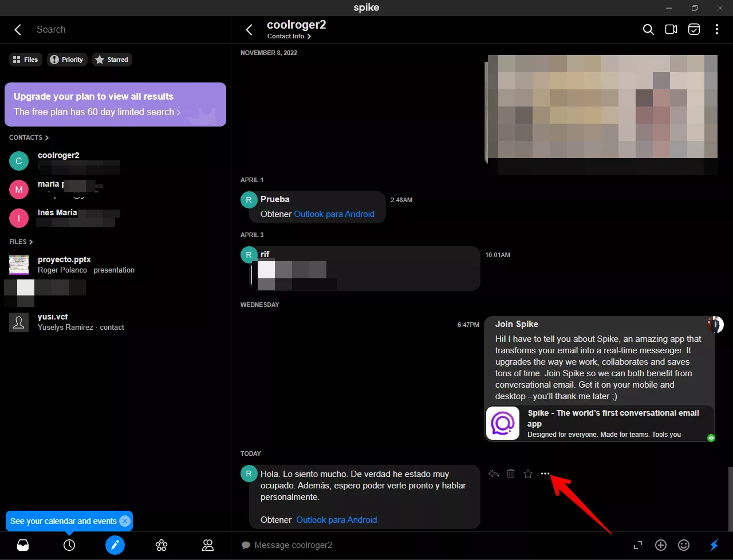Click the Spike app logo in link preview

pos(502,424)
